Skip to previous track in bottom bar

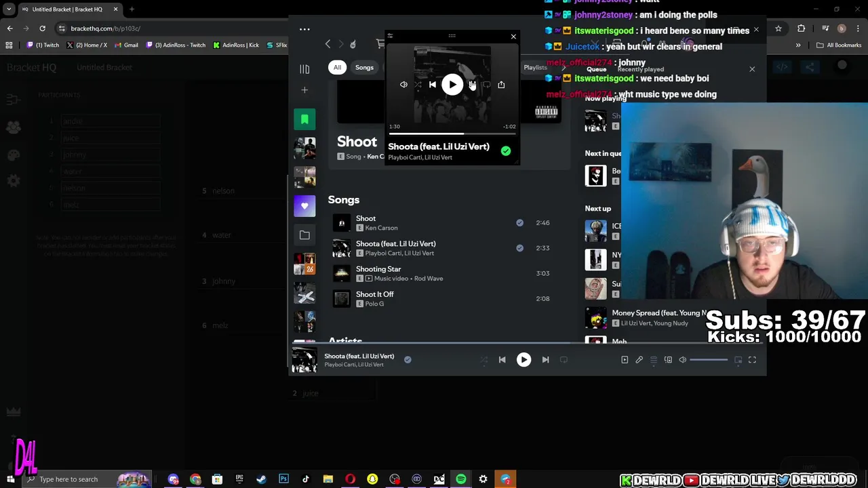tap(502, 360)
